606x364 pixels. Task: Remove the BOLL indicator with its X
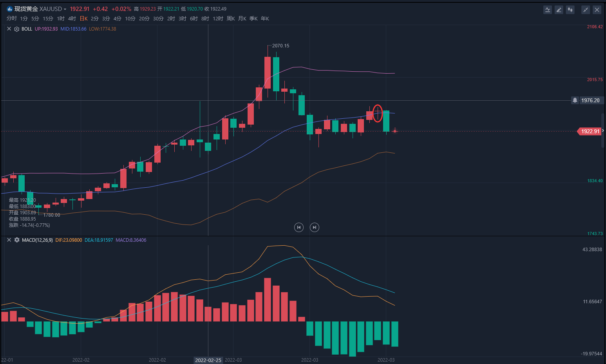9,29
